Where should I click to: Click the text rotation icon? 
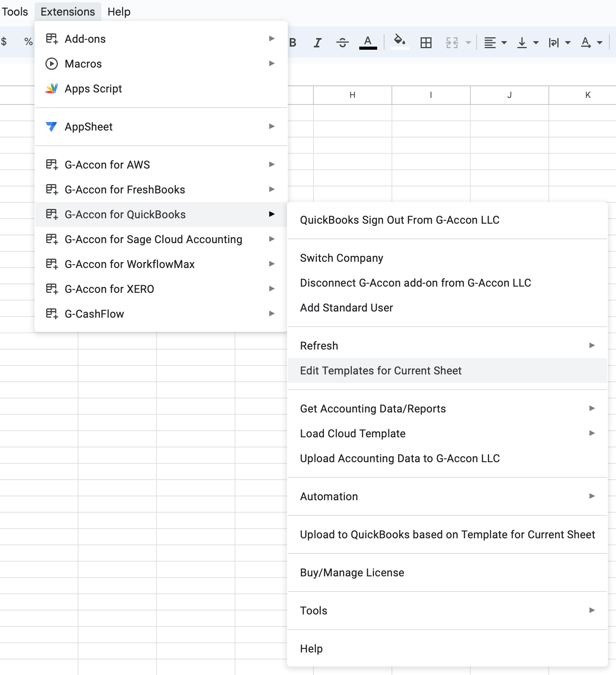pos(586,42)
